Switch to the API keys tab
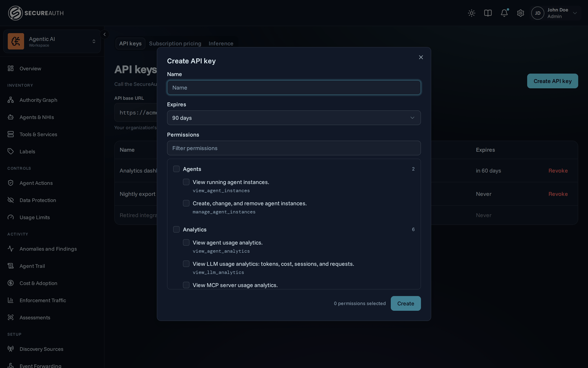Screen dimensions: 588x368 [130, 43]
